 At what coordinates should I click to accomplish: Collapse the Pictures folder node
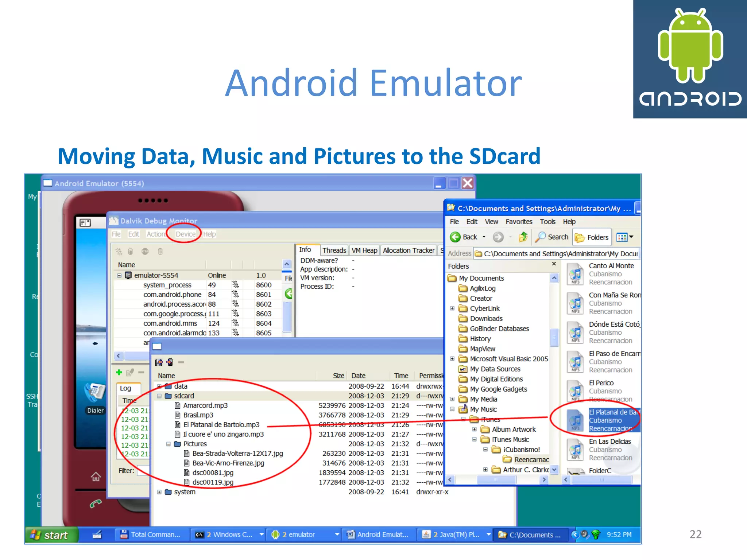[168, 444]
